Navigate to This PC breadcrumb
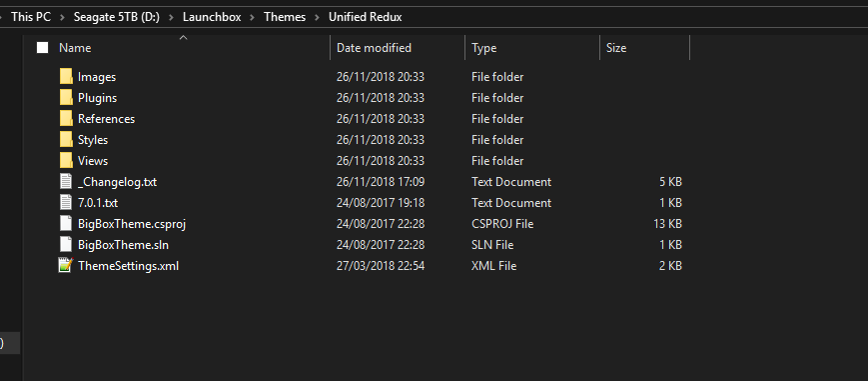The width and height of the screenshot is (868, 381). (x=31, y=17)
